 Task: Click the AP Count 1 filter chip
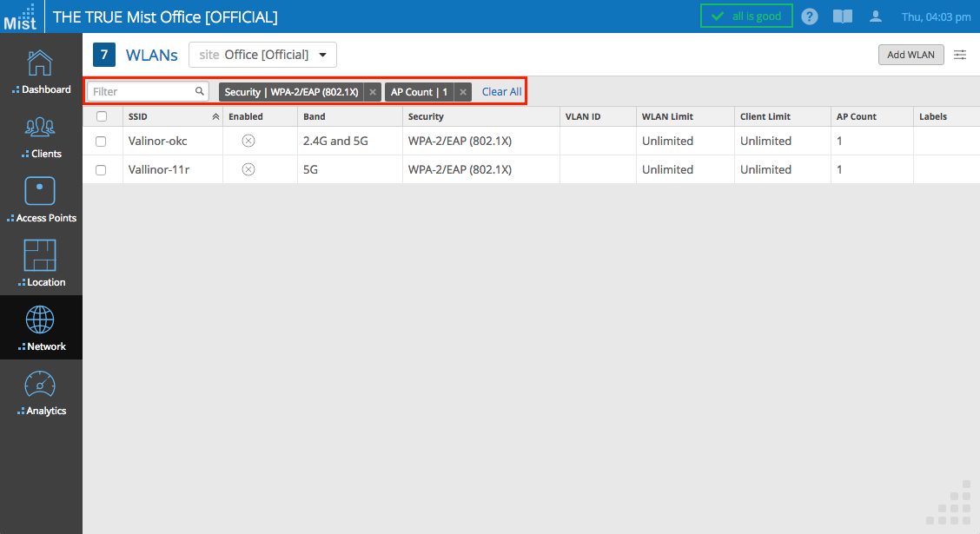point(420,92)
